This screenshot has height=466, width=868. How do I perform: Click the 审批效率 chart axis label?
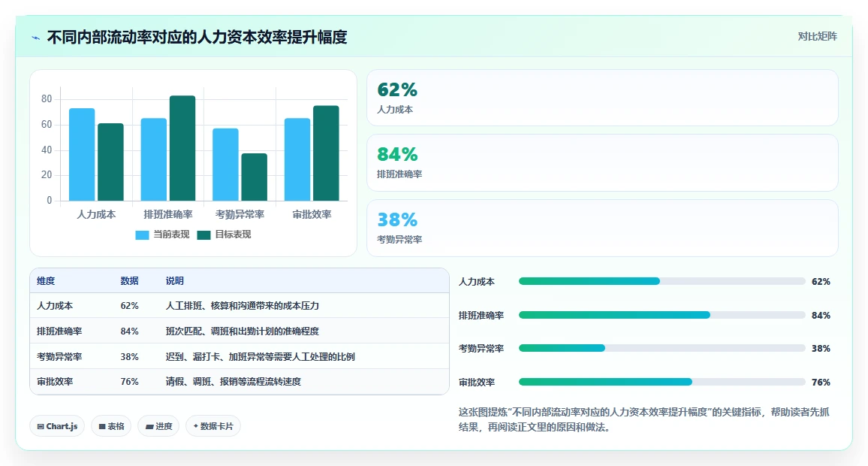pos(312,214)
